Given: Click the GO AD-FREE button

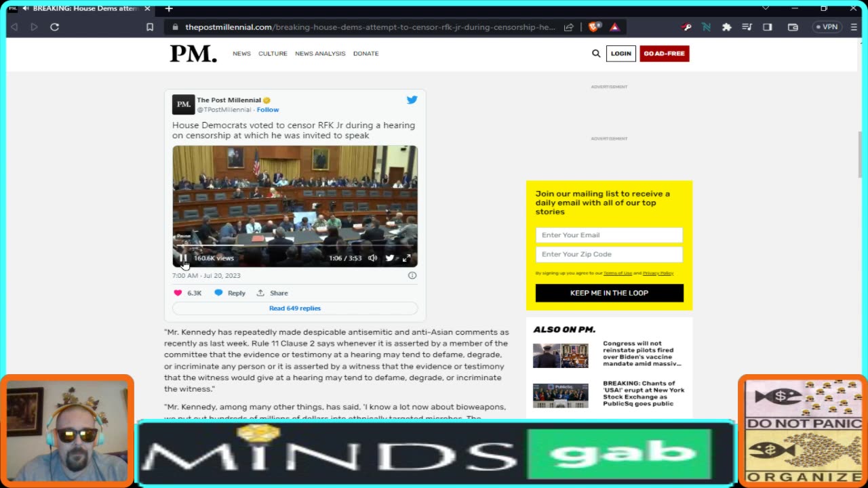Looking at the screenshot, I should pos(665,54).
